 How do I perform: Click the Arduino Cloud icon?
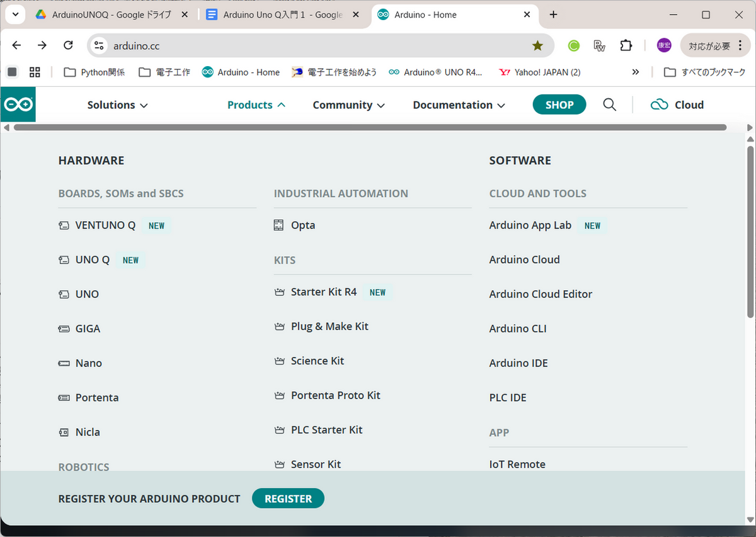tap(659, 105)
